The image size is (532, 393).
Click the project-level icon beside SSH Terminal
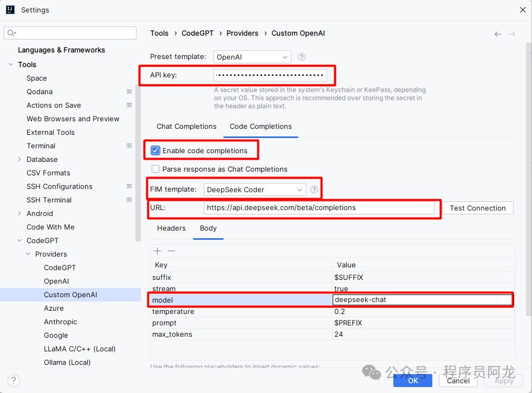129,200
